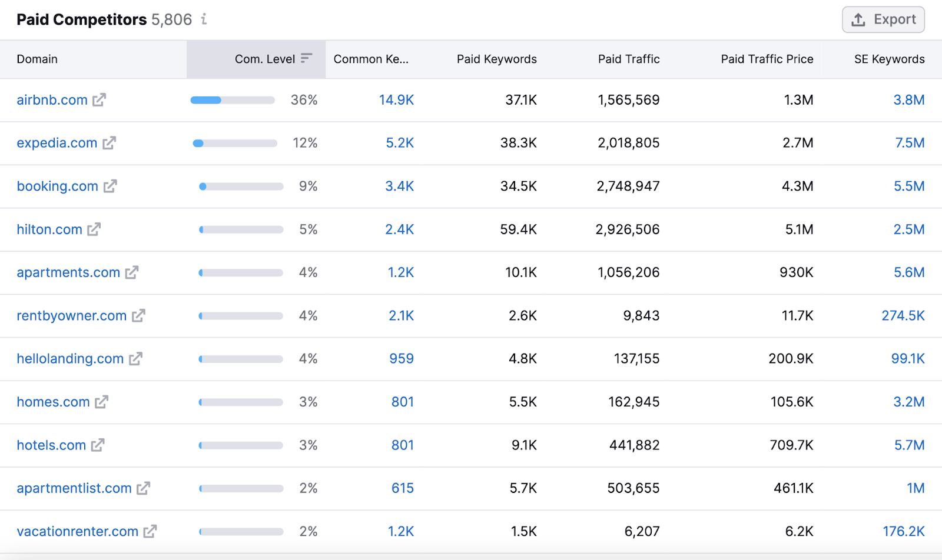
Task: Click booking.com competition level bar
Action: tap(241, 186)
